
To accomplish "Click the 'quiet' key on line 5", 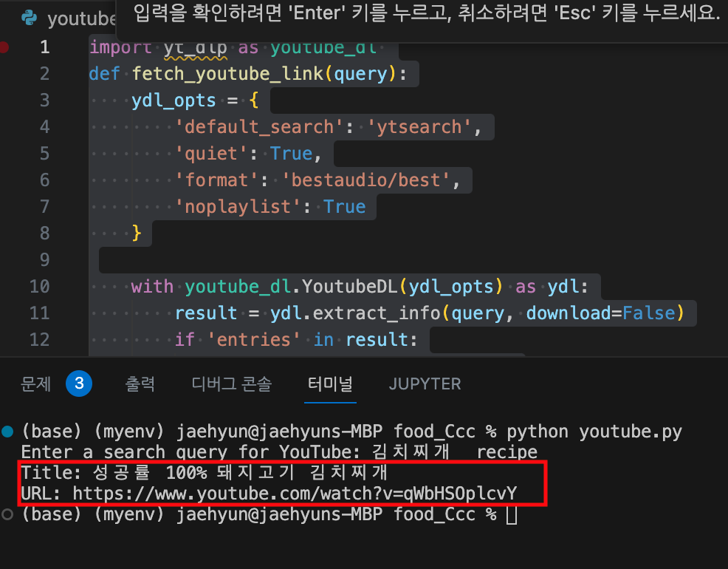I will tap(211, 153).
